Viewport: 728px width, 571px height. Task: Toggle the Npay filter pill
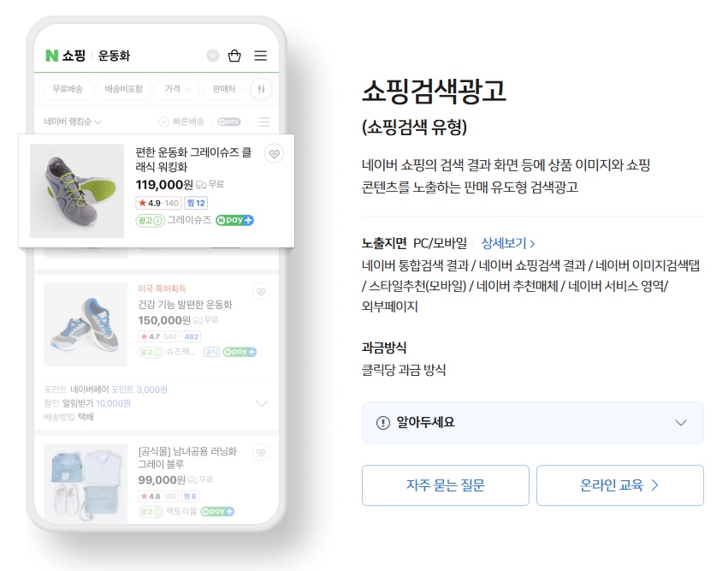[229, 122]
